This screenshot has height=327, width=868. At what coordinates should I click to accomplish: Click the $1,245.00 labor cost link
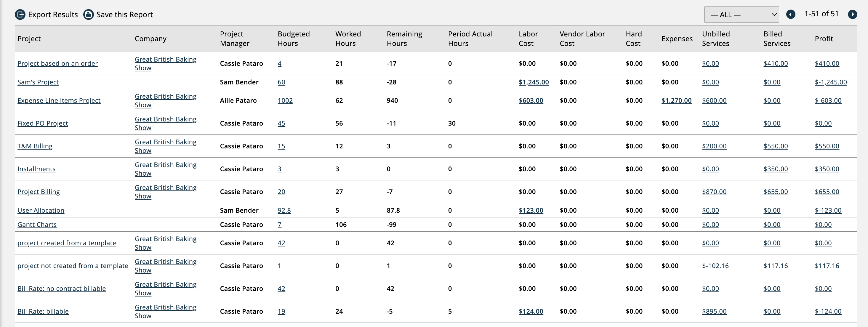pyautogui.click(x=534, y=82)
